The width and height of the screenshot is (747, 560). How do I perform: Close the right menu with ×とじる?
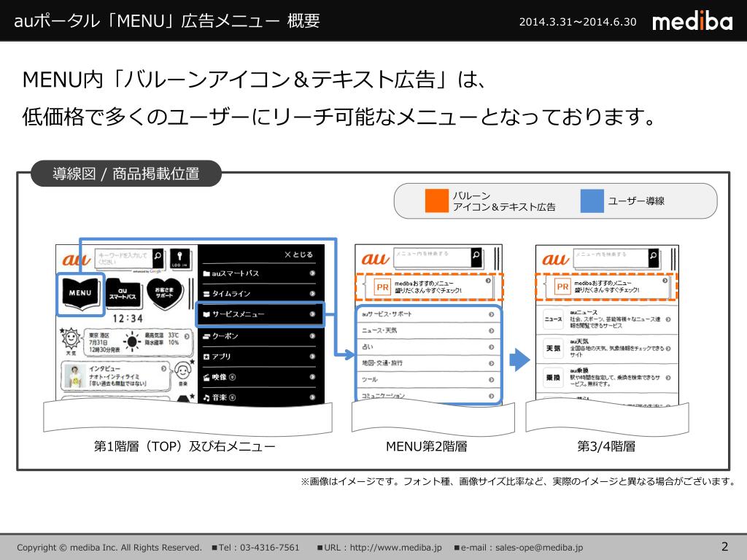coord(298,254)
